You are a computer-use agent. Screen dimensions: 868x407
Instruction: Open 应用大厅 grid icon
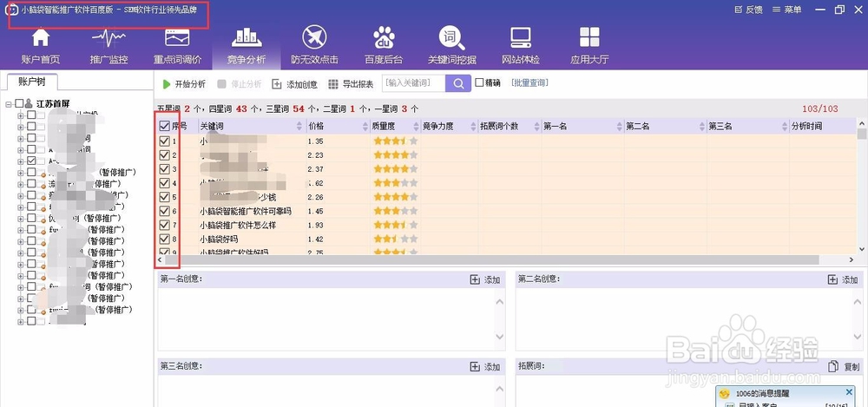pyautogui.click(x=589, y=38)
